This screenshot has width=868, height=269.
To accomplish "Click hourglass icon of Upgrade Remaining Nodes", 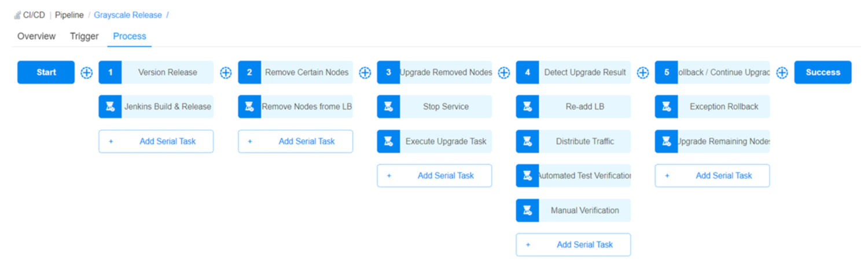I will (666, 141).
